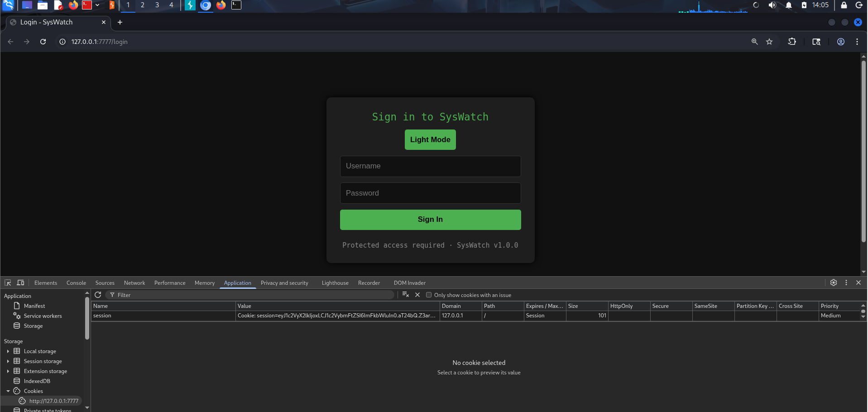The width and height of the screenshot is (868, 412).
Task: Focus the Username field
Action: pyautogui.click(x=430, y=166)
